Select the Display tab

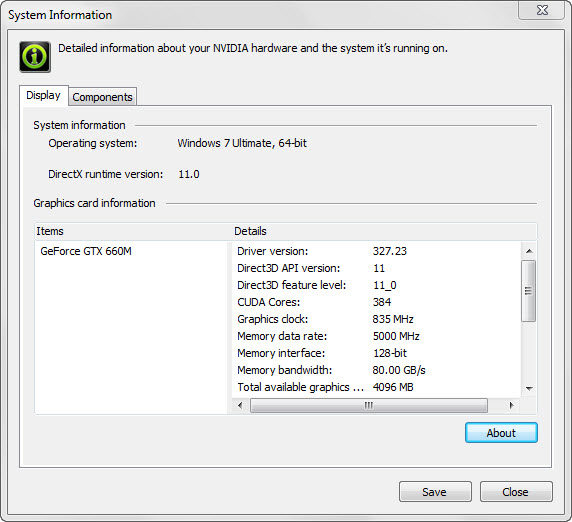43,96
